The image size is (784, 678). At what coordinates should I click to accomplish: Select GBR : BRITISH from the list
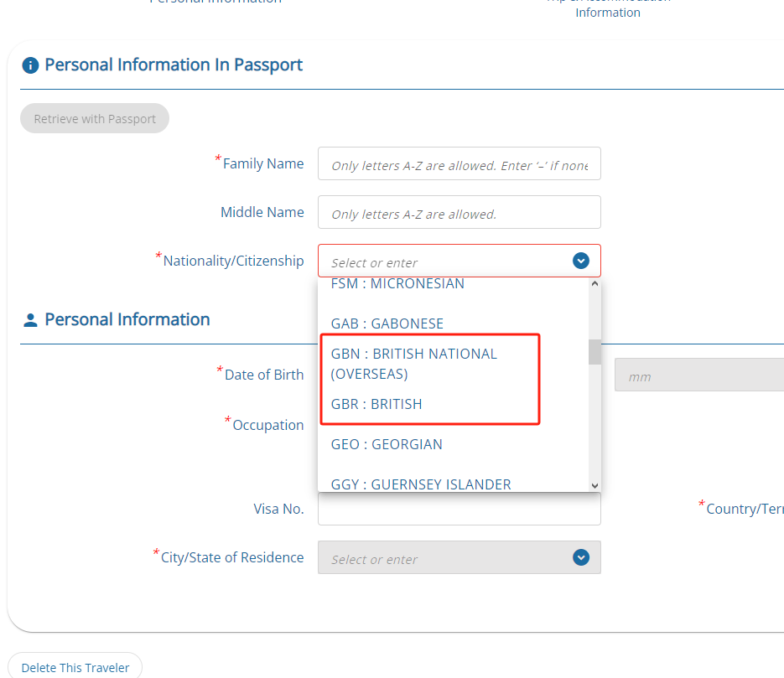[x=376, y=404]
